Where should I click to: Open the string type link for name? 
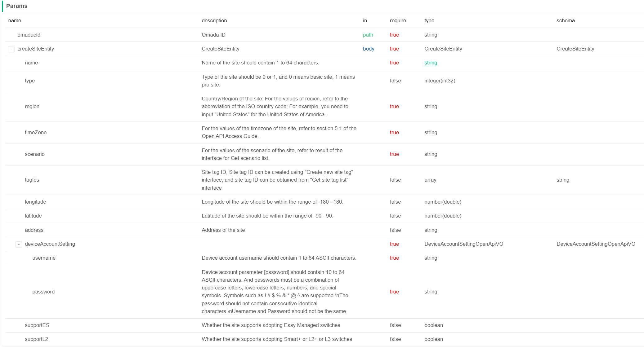(x=431, y=63)
